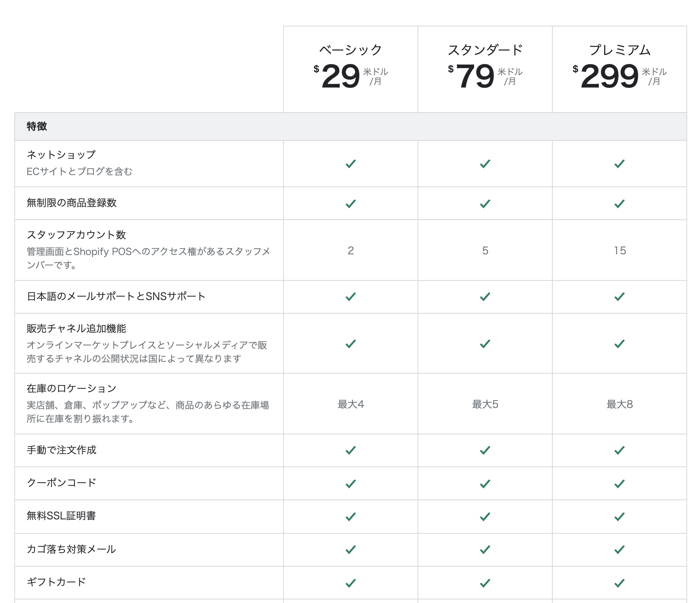Click the プレミアム checkmark for ネットショップ

coord(619,164)
